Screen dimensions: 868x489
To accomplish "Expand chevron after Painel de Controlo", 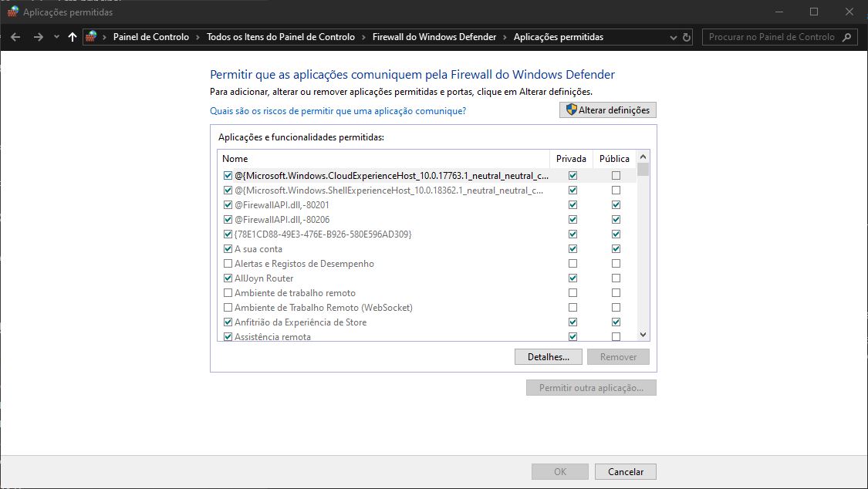I will coord(198,37).
